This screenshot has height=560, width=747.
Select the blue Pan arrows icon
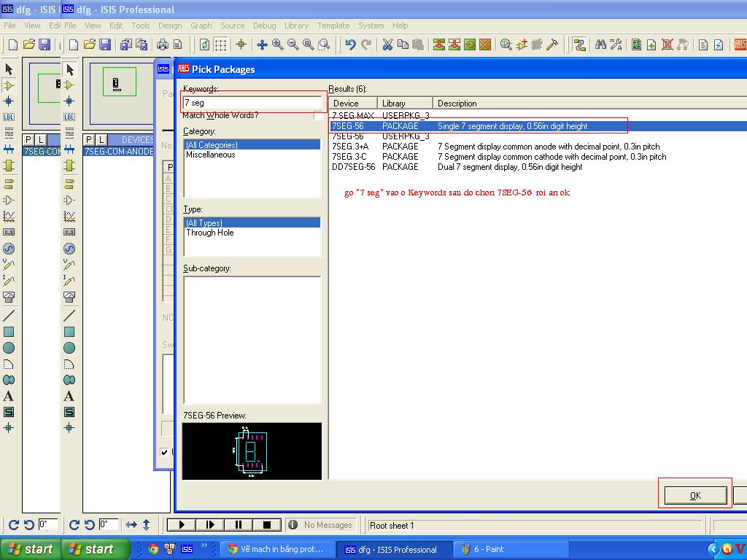pyautogui.click(x=262, y=44)
